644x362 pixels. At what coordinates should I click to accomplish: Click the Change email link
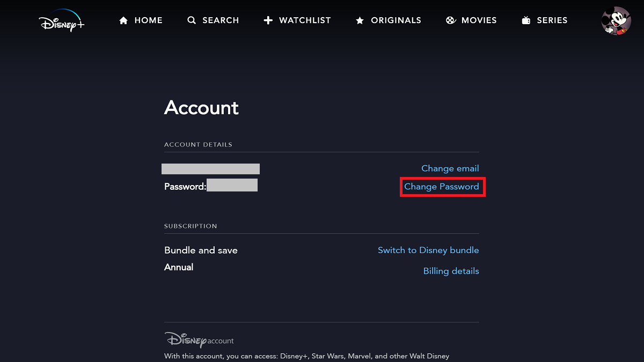click(x=450, y=168)
